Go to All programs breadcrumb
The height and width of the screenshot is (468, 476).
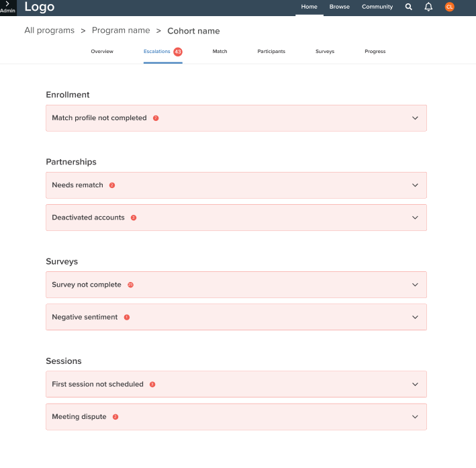(x=50, y=30)
